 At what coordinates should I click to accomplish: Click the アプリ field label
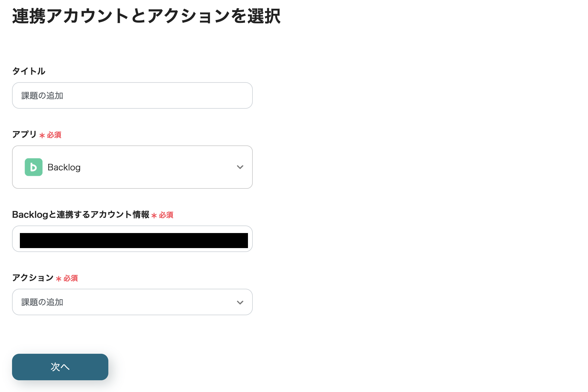pos(24,135)
